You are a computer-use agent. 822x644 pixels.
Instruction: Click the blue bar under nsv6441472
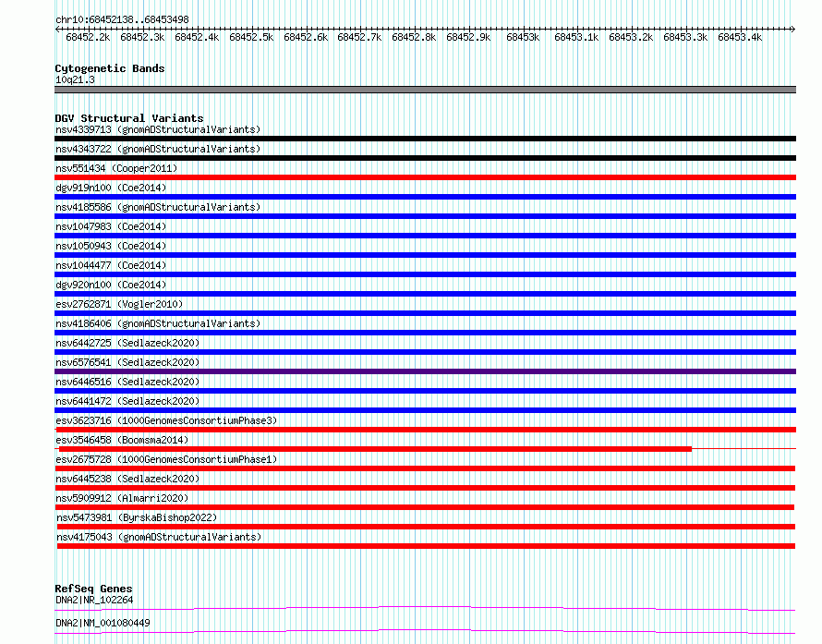425,410
